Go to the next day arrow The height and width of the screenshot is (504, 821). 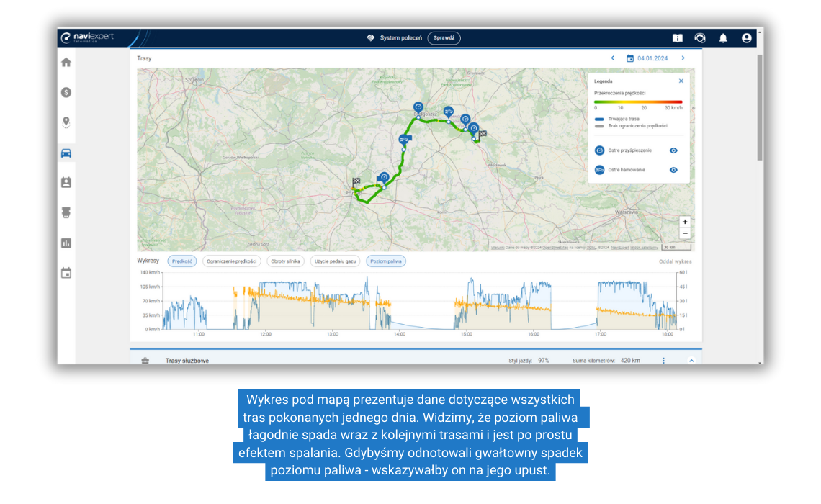click(683, 58)
